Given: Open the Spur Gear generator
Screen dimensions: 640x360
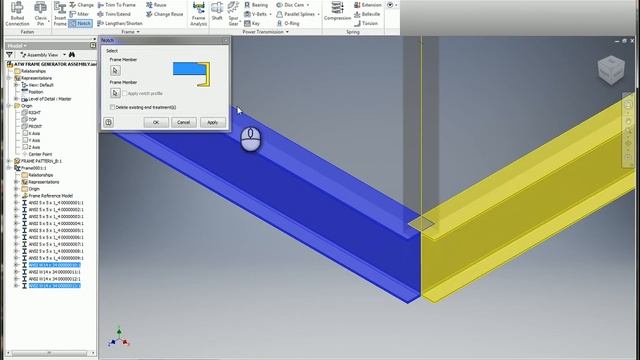Looking at the screenshot, I should point(233,14).
